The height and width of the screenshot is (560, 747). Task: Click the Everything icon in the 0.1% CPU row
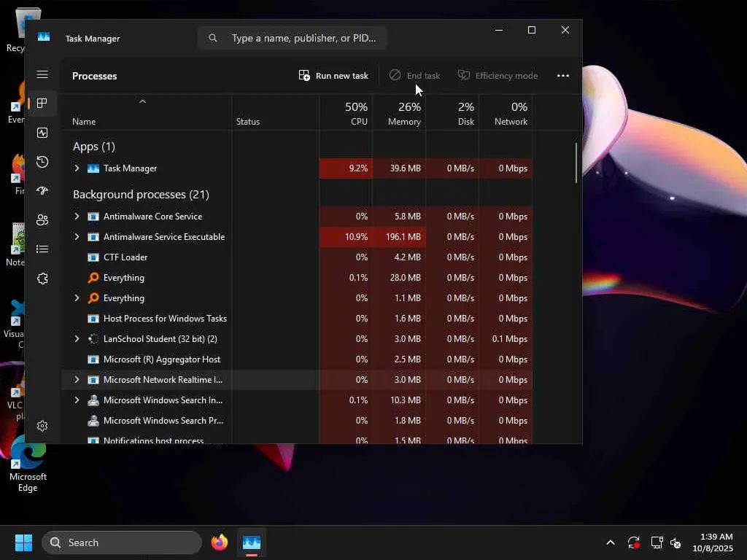(x=93, y=278)
